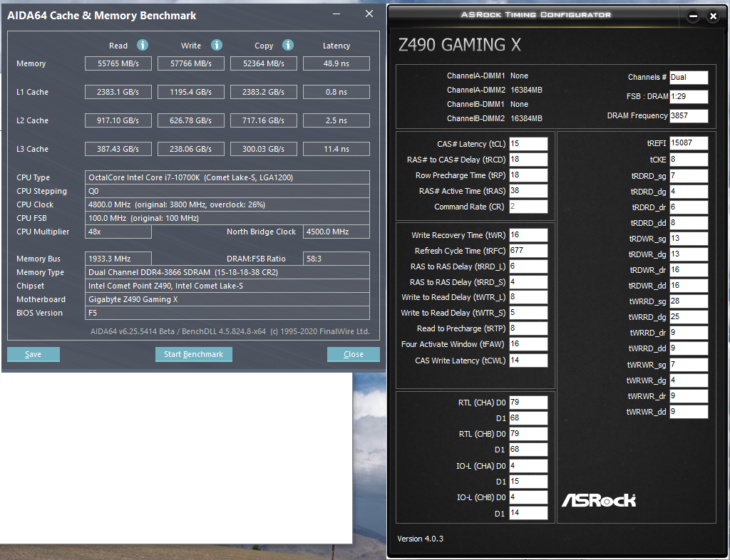The height and width of the screenshot is (560, 730).
Task: Close the AIDA64 window with X
Action: 369,14
